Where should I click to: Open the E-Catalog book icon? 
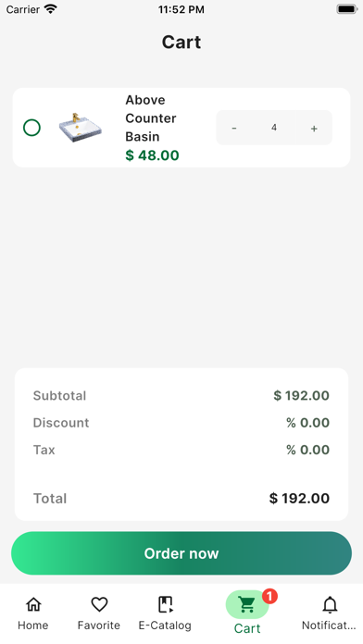coord(165,604)
